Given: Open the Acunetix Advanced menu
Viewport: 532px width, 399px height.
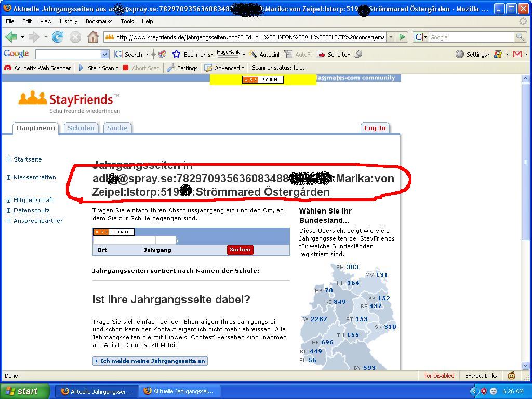Looking at the screenshot, I should coord(224,68).
